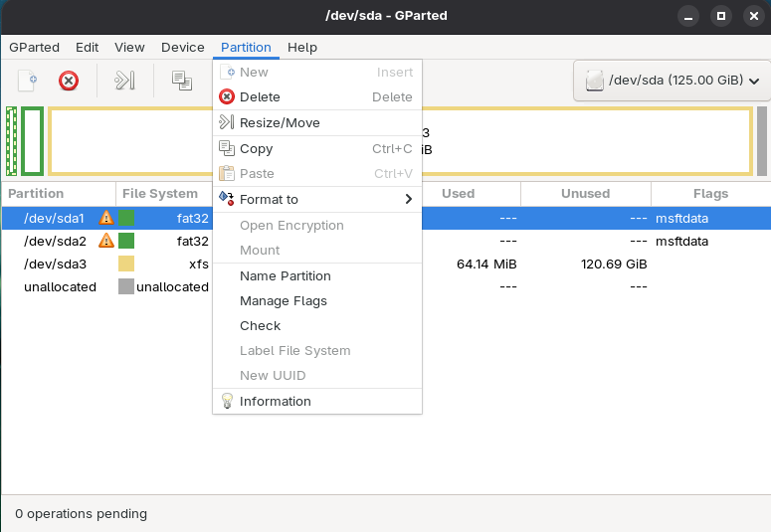This screenshot has width=771, height=532.
Task: Click the New partition toolbar icon
Action: point(28,81)
